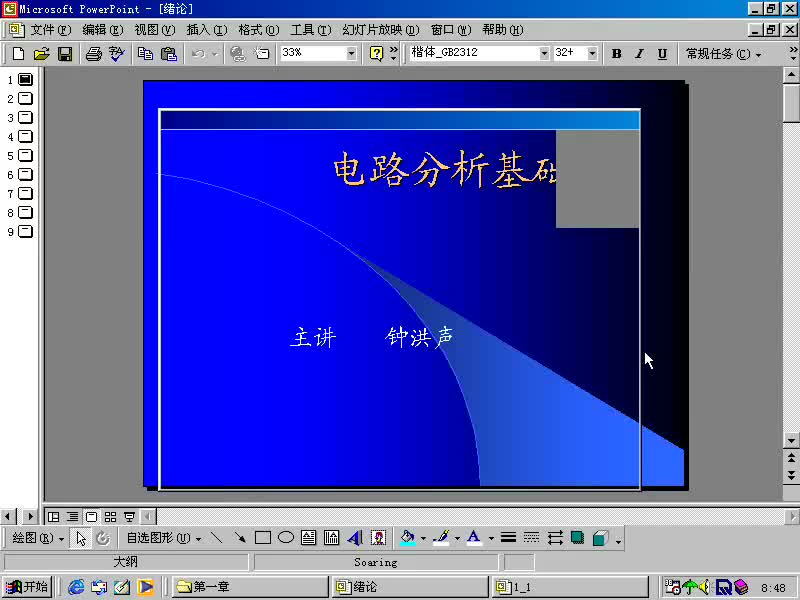Select the Oval drawing tool

pyautogui.click(x=286, y=537)
